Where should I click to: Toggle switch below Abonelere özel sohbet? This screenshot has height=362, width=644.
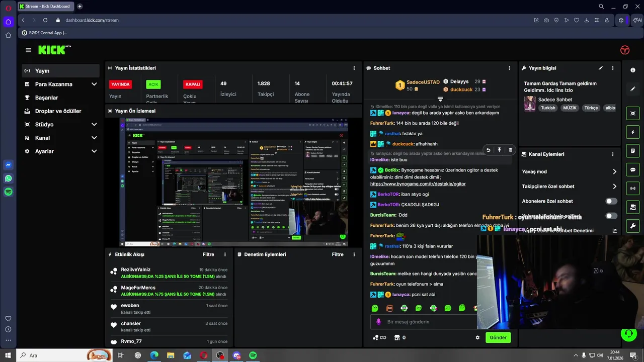[x=611, y=216]
